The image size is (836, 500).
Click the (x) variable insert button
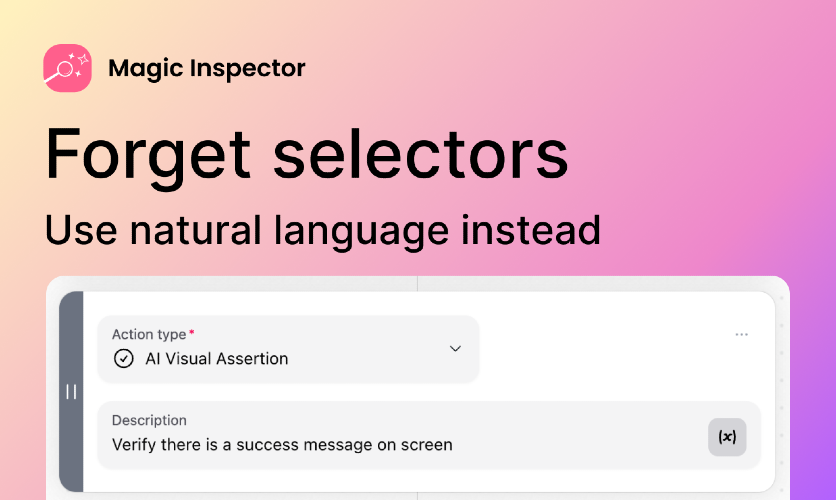point(727,437)
